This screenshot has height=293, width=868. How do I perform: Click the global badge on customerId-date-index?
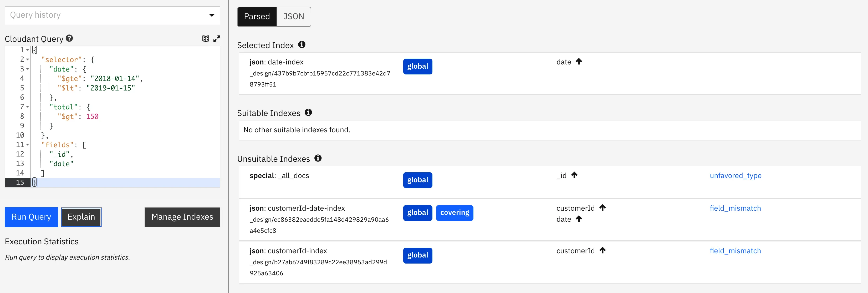(x=417, y=213)
